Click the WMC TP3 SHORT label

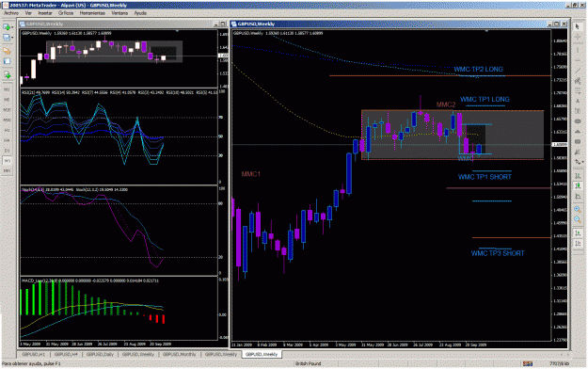498,253
